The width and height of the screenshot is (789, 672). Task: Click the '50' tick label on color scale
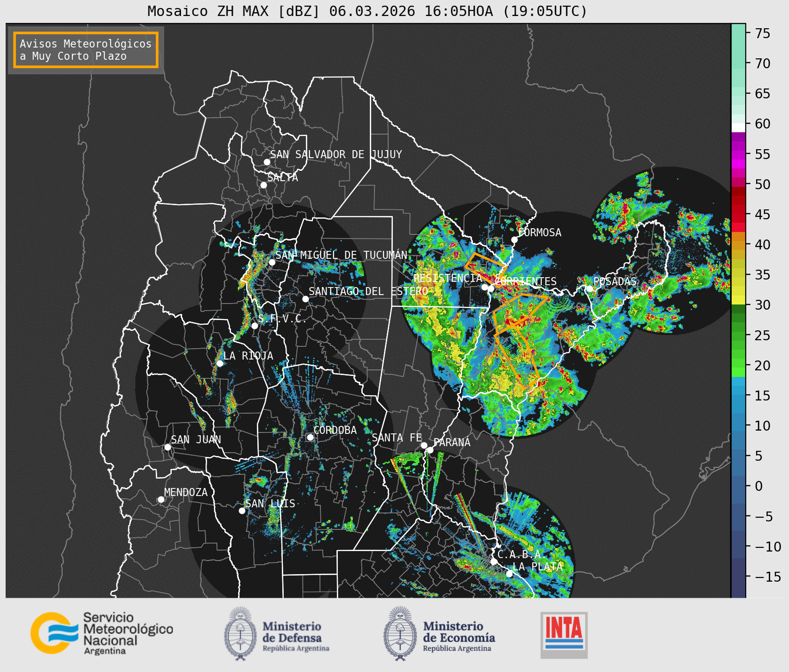(763, 184)
